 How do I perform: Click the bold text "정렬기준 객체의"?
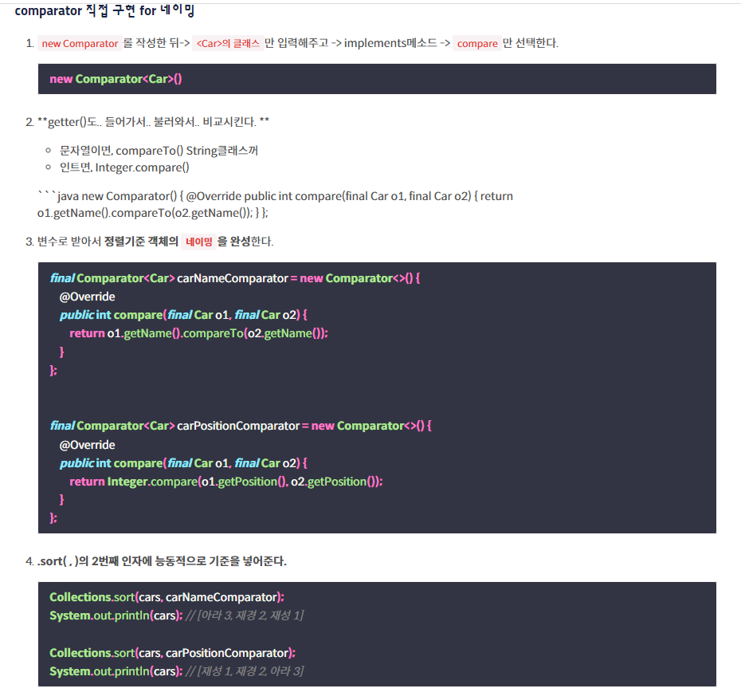point(141,242)
